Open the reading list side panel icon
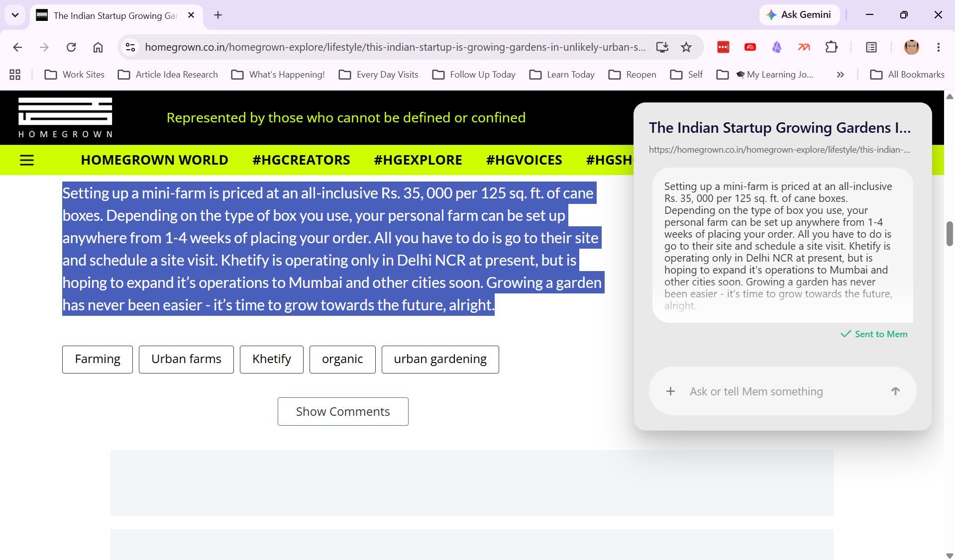 tap(871, 47)
